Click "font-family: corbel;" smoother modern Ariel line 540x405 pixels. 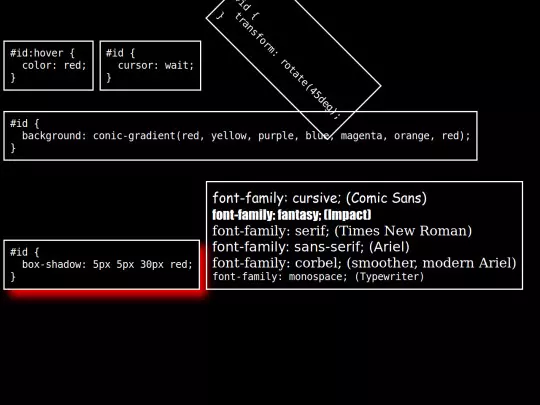point(364,263)
